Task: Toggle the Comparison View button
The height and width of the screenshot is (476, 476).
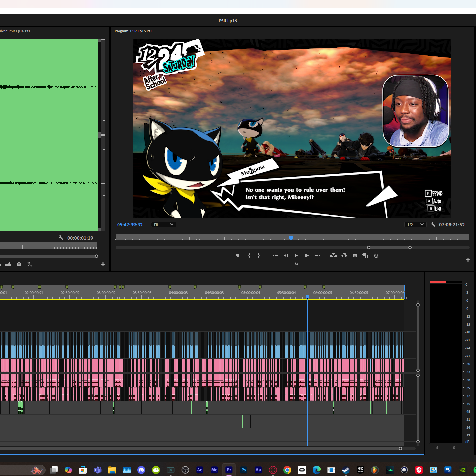Action: [365, 256]
